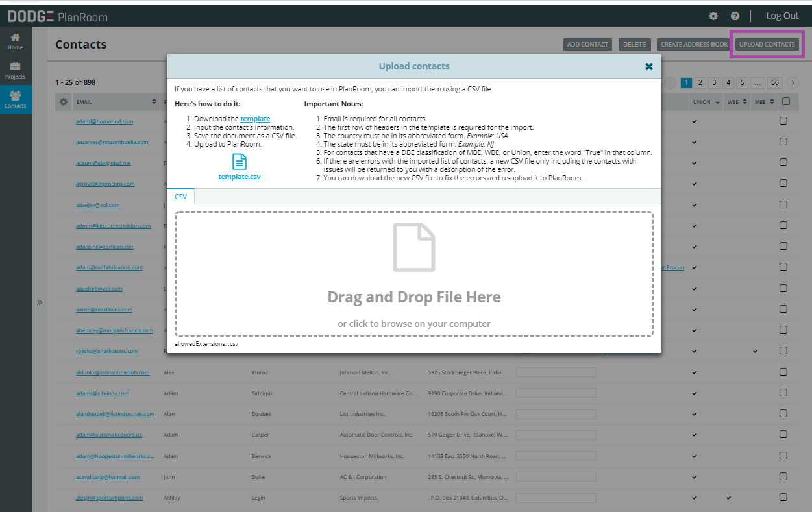This screenshot has width=812, height=512.
Task: Select the Contacts sidebar icon
Action: (x=15, y=100)
